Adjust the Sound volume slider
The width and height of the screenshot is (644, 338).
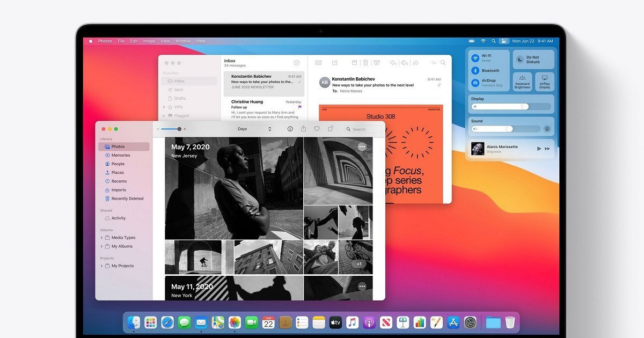pos(506,129)
